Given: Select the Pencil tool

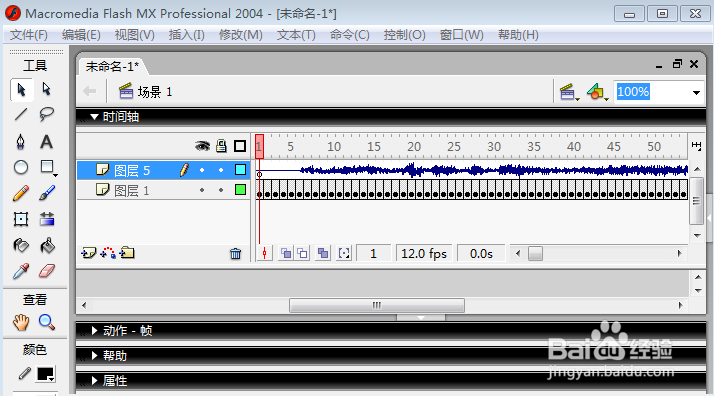Looking at the screenshot, I should pyautogui.click(x=21, y=193).
